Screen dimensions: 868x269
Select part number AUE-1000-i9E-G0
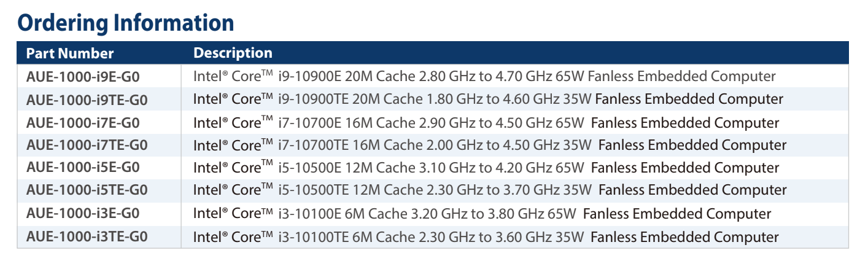tap(83, 77)
